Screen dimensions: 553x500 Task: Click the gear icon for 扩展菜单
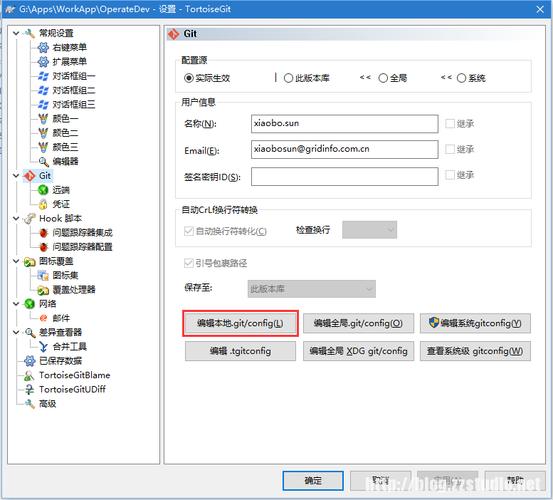click(43, 62)
